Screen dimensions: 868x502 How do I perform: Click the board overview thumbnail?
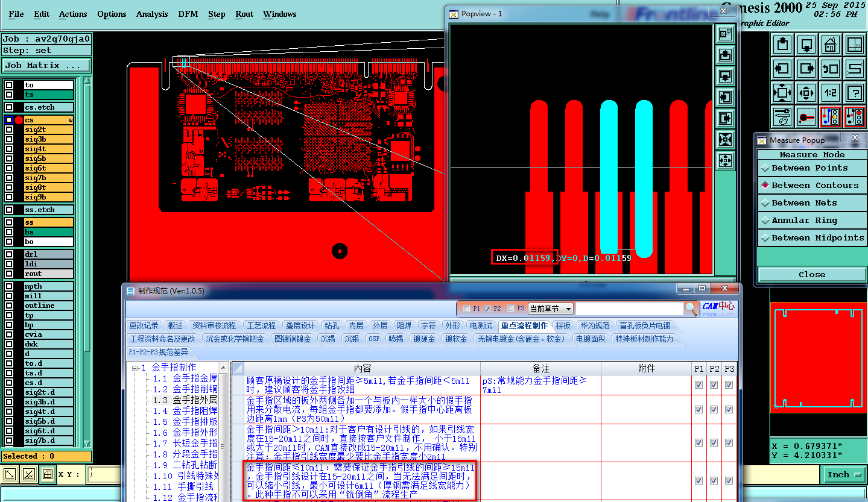click(x=818, y=358)
